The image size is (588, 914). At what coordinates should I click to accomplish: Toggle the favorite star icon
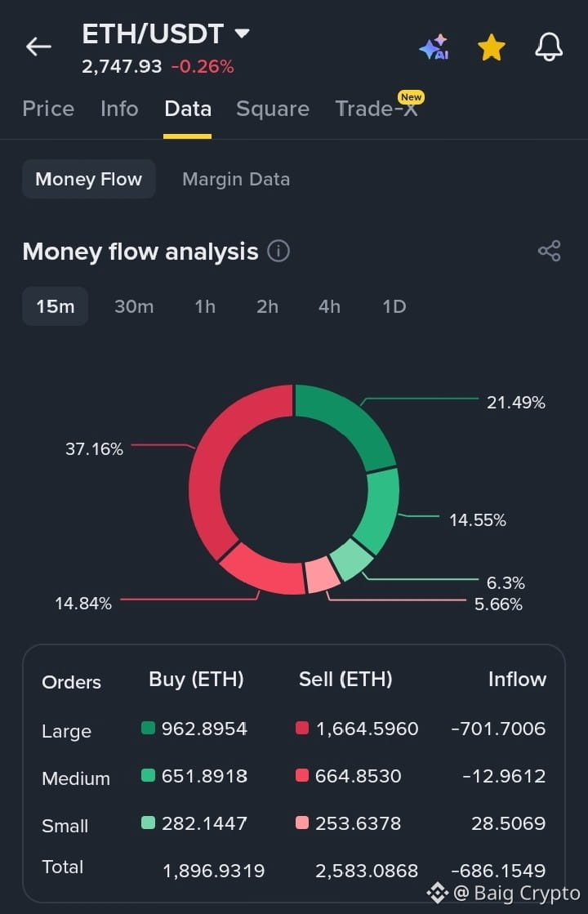492,47
